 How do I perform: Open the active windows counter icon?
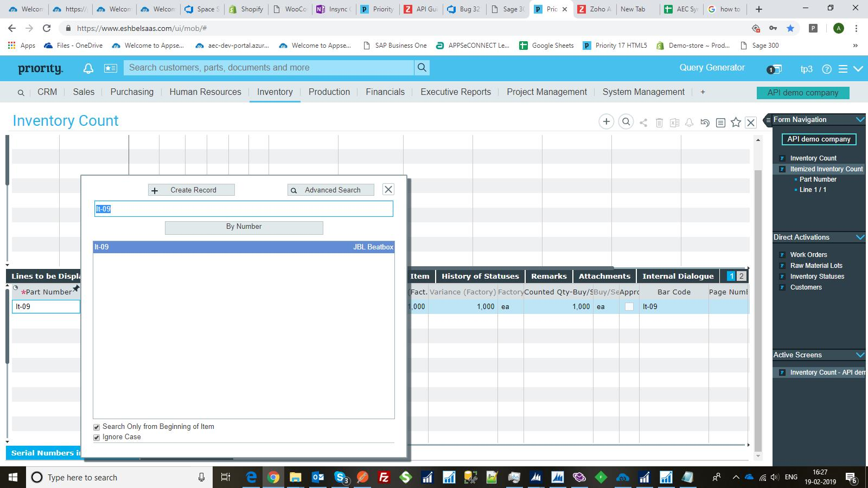(774, 69)
